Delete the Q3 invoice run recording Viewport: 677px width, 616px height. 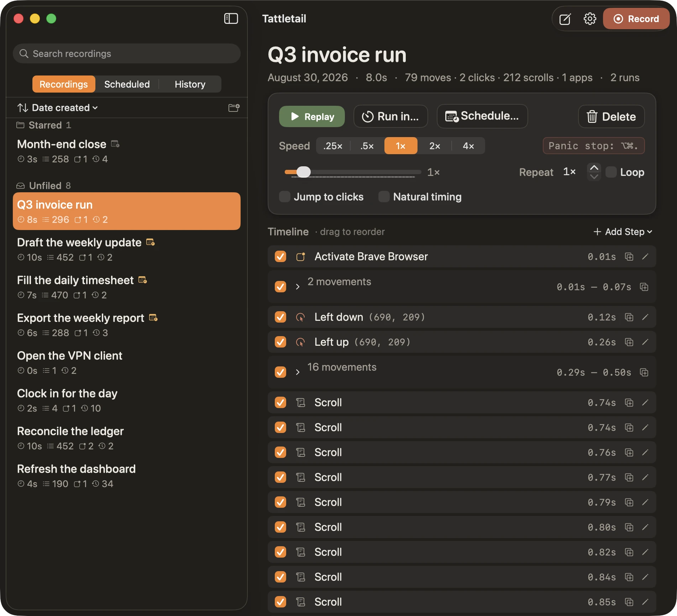tap(612, 116)
